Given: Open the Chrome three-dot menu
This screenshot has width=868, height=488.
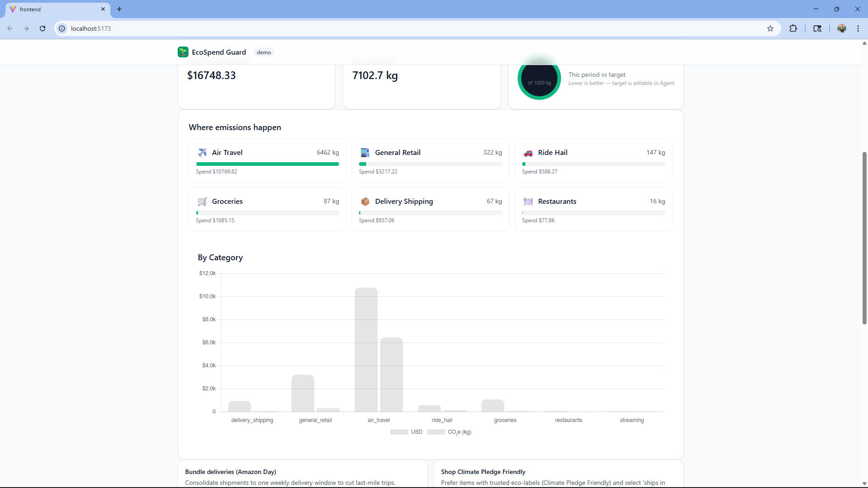Looking at the screenshot, I should [x=858, y=28].
